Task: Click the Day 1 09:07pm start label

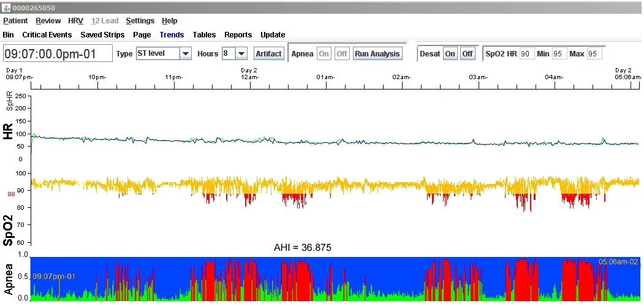Action: 20,74
